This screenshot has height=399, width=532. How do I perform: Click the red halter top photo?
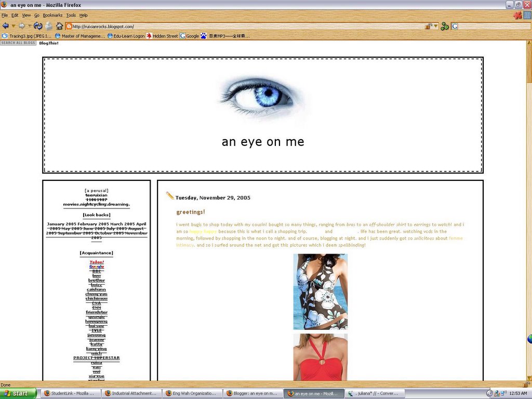320,357
